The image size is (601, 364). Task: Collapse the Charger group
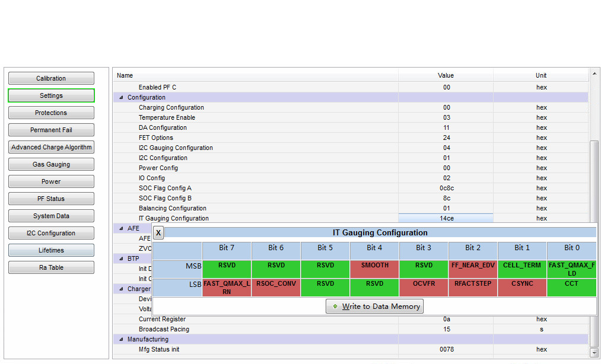121,289
